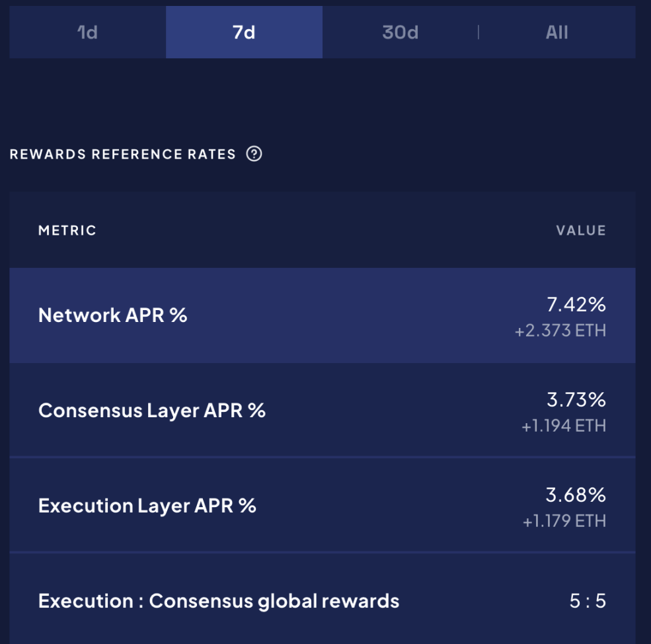Click the Rewards Reference Rates heading
The height and width of the screenshot is (644, 651).
coord(122,154)
